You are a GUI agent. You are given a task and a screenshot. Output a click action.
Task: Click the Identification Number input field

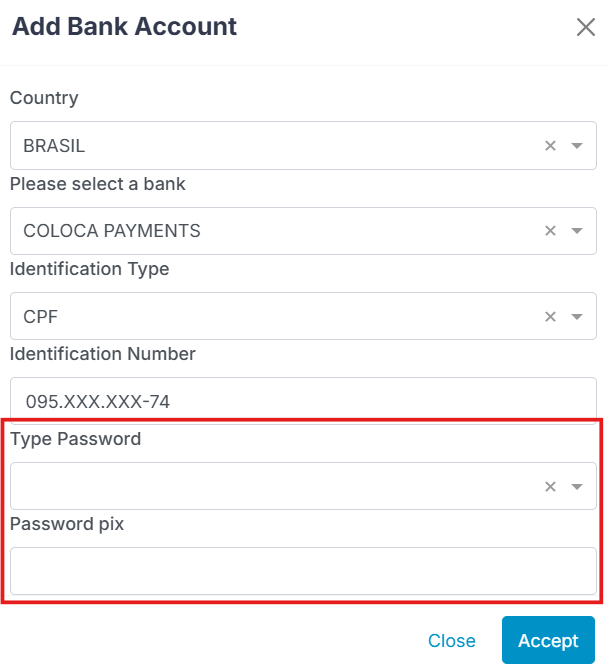300,402
